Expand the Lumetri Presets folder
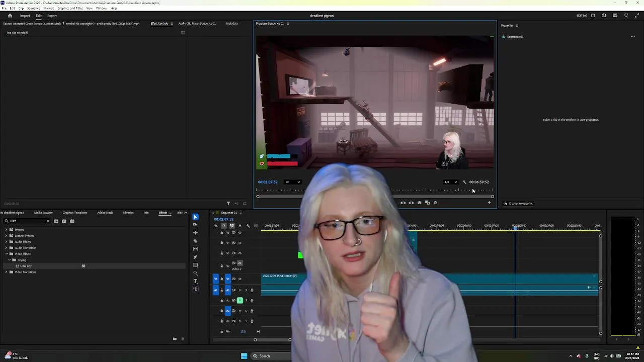Image resolution: width=644 pixels, height=362 pixels. click(6, 236)
